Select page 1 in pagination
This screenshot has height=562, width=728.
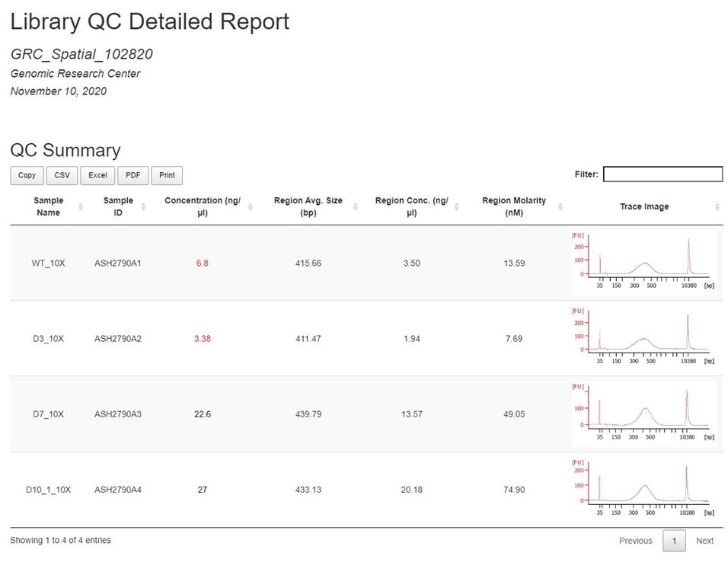(674, 541)
